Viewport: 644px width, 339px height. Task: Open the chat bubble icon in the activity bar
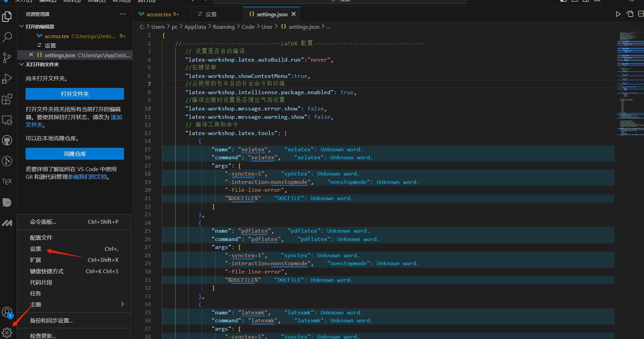[7, 202]
